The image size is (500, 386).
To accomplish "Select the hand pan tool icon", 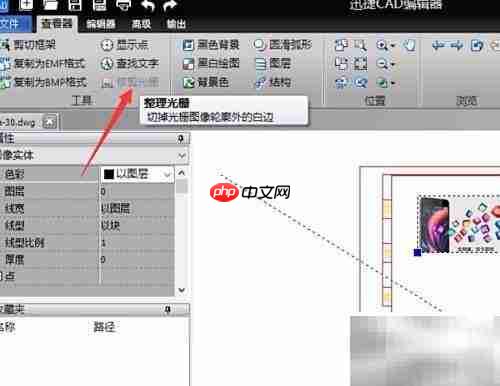I will 409,45.
